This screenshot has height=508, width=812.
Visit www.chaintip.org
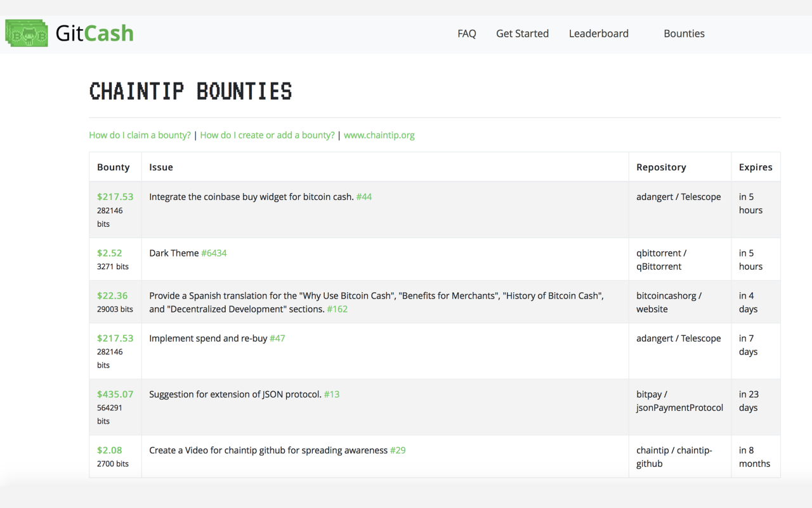[x=379, y=135]
